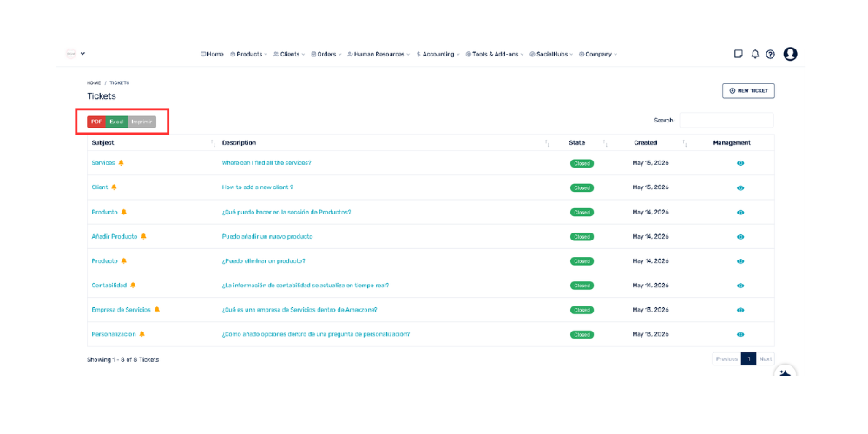
Task: Expand the Human Resources dropdown
Action: (378, 54)
